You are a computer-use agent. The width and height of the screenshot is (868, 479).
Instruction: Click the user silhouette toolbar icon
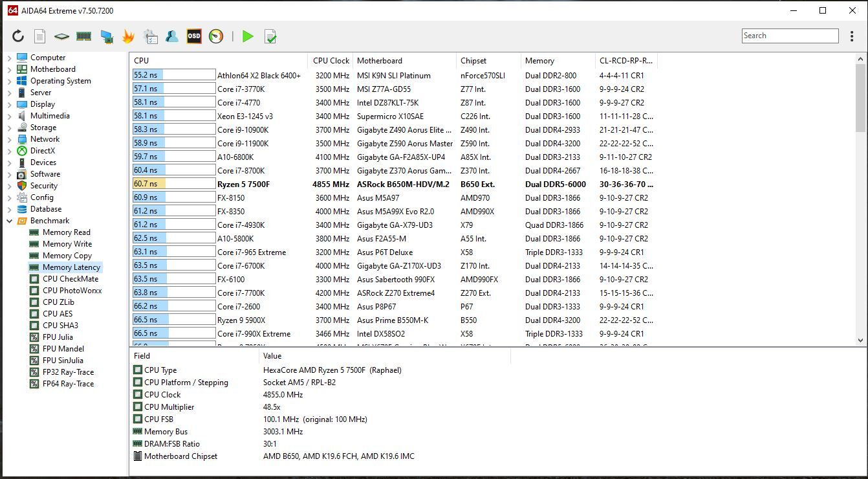pos(172,36)
